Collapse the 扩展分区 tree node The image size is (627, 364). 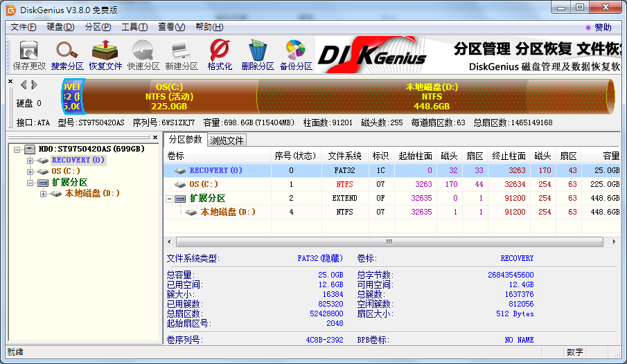pyautogui.click(x=30, y=183)
